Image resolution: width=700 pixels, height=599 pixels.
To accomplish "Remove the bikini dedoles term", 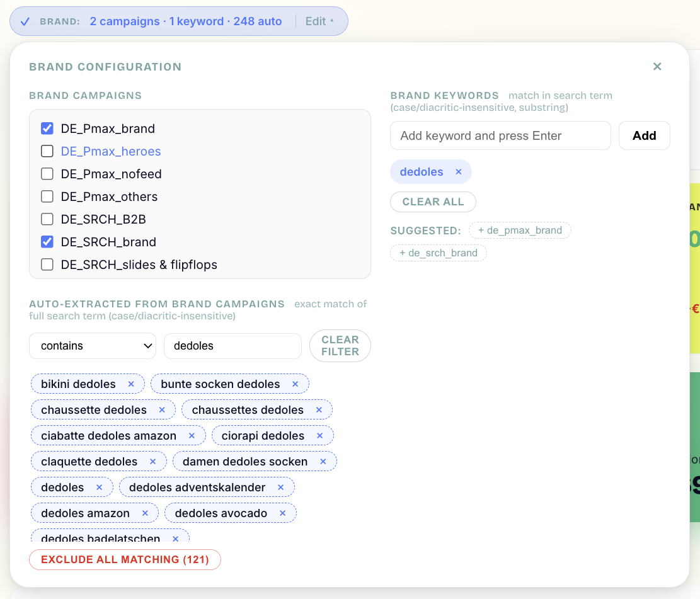I will click(x=131, y=384).
